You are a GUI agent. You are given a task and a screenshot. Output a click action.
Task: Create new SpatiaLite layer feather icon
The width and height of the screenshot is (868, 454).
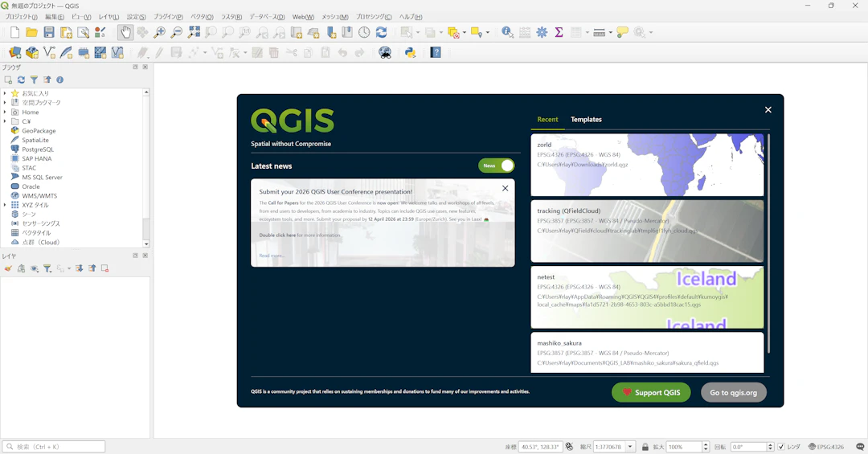tap(67, 52)
